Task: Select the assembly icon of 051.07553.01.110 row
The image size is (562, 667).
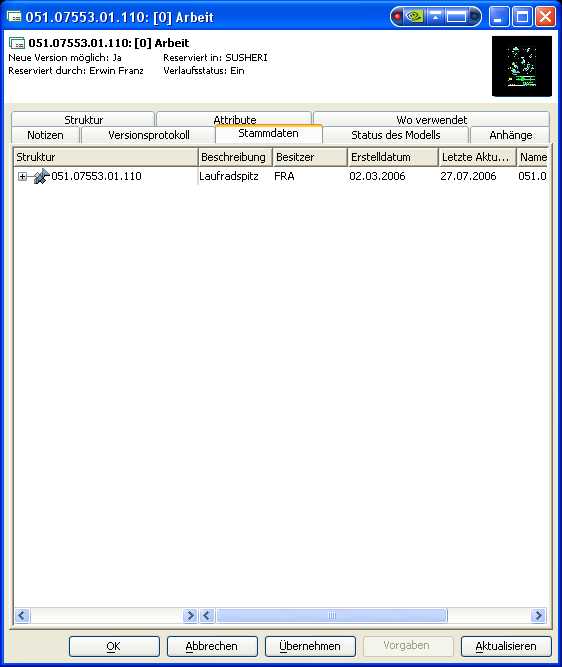Action: [41, 176]
